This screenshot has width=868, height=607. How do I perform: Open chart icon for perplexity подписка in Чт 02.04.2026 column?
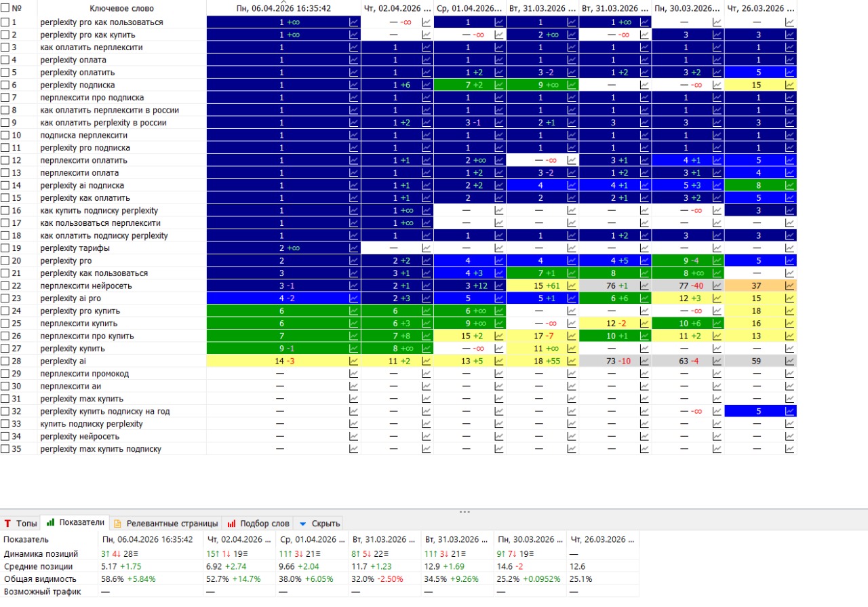coord(426,85)
